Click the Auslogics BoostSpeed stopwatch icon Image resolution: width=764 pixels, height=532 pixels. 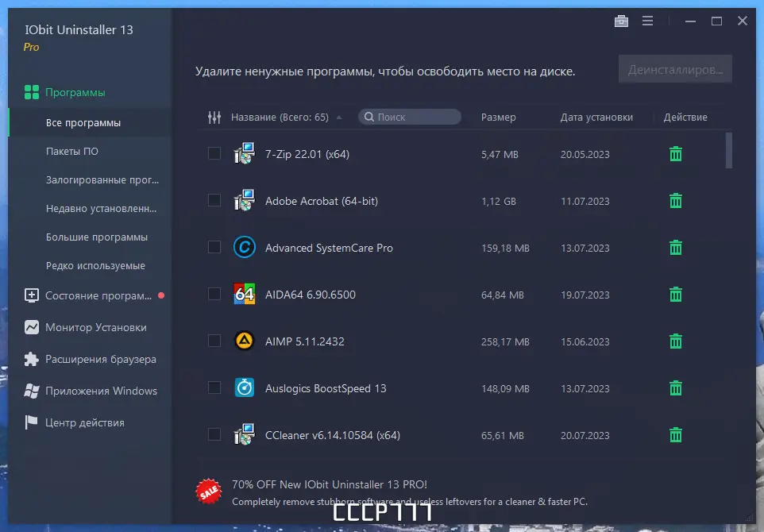click(244, 387)
